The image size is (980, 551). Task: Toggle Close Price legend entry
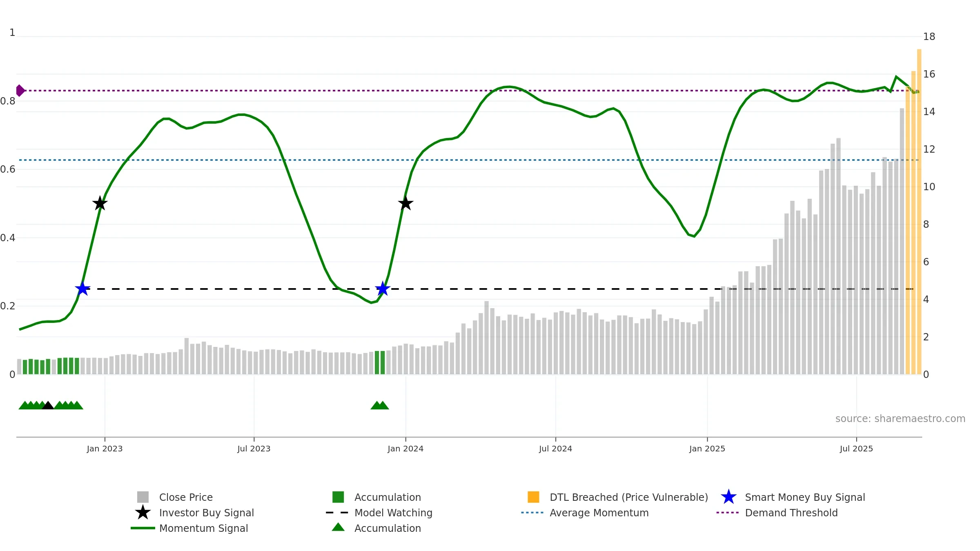tap(175, 497)
